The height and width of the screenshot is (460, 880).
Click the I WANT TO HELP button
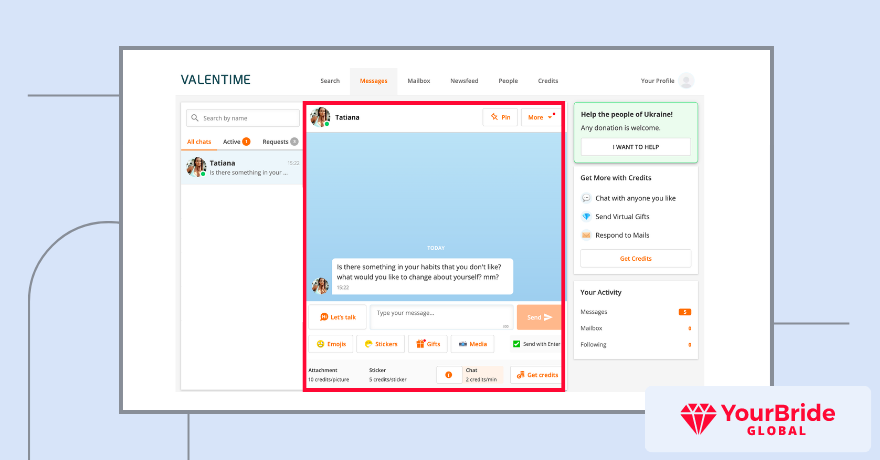click(635, 147)
